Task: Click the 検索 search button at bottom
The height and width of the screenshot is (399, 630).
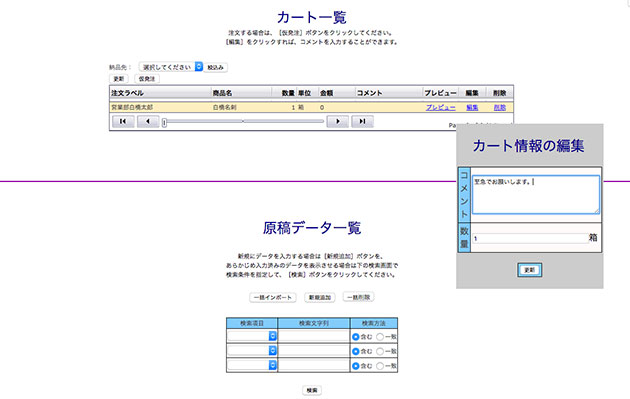Action: tap(312, 390)
